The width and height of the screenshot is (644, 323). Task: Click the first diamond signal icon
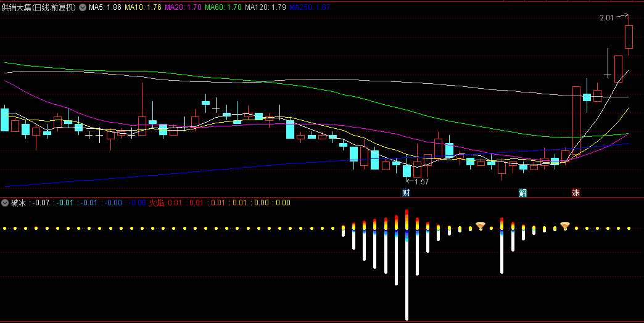(481, 226)
